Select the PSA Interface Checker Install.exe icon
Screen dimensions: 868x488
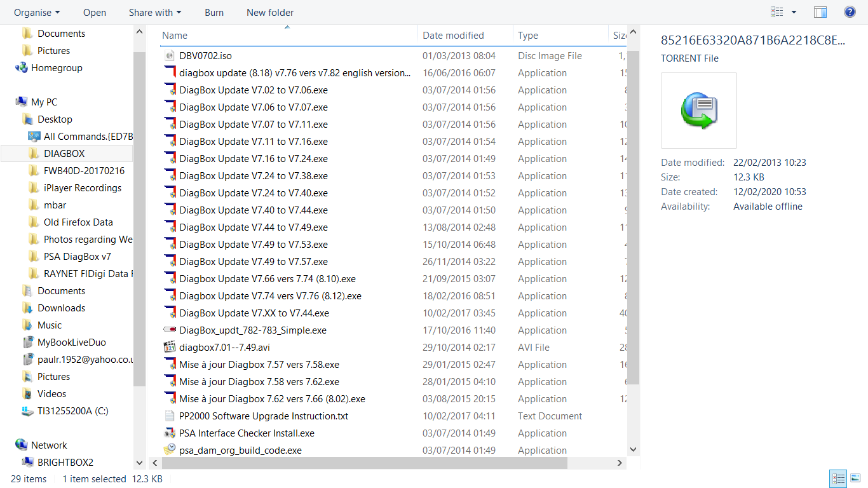point(170,433)
